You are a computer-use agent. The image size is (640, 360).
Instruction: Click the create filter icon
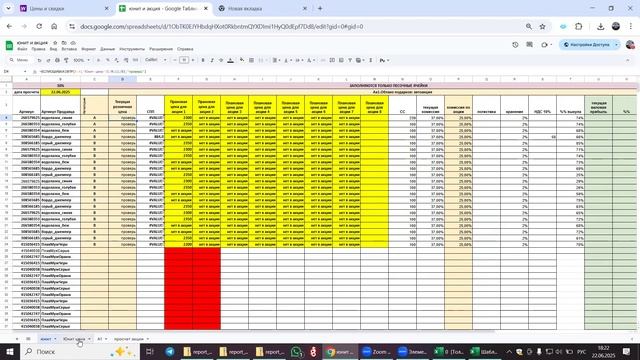(350, 60)
